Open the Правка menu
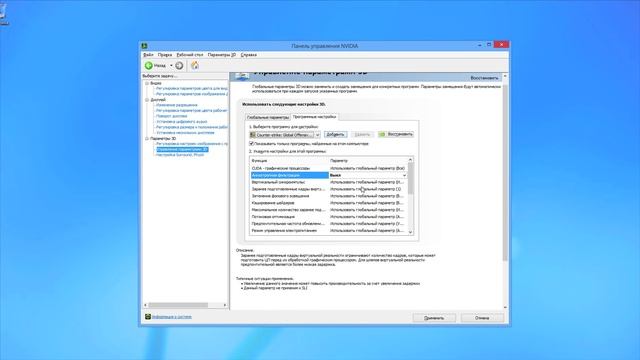640x360 pixels. point(165,55)
